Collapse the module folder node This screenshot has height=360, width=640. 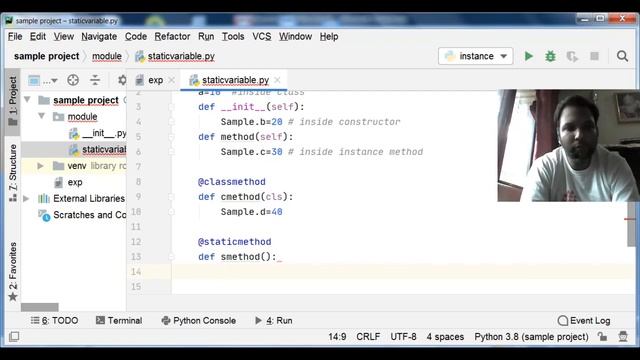coord(42,116)
